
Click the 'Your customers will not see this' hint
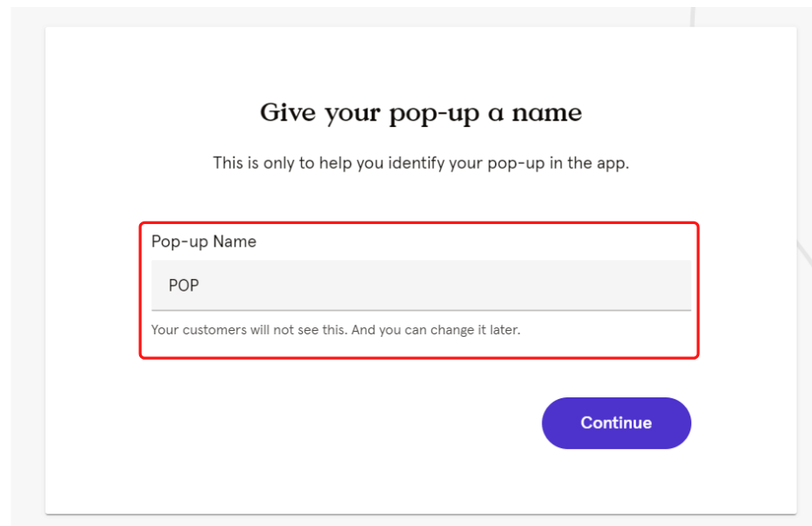(249, 330)
